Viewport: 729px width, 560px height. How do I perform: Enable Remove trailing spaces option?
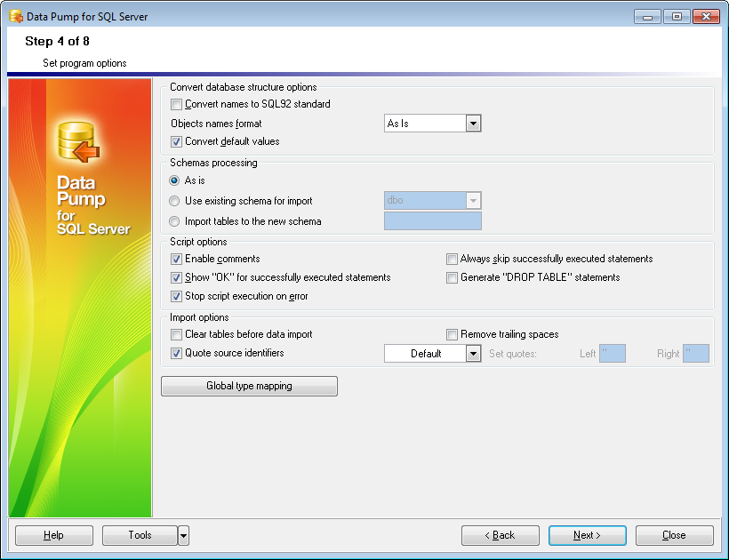click(452, 335)
